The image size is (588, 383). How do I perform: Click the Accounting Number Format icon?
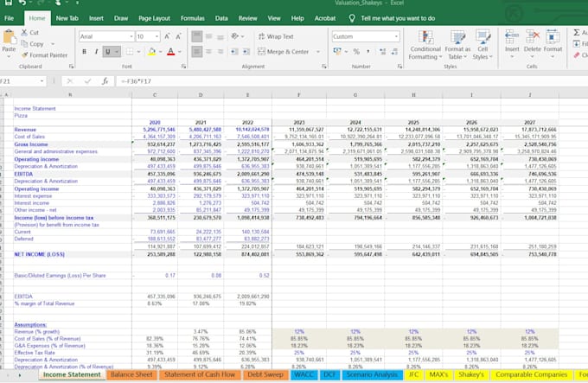[337, 51]
